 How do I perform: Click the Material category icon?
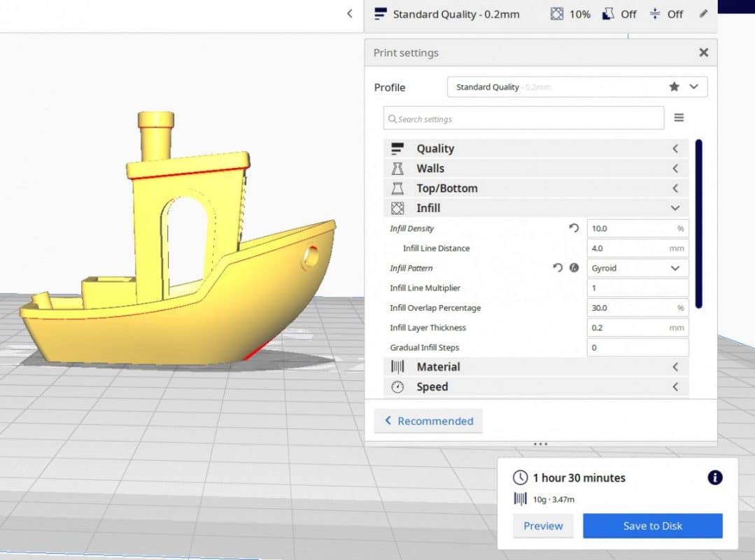tap(397, 367)
